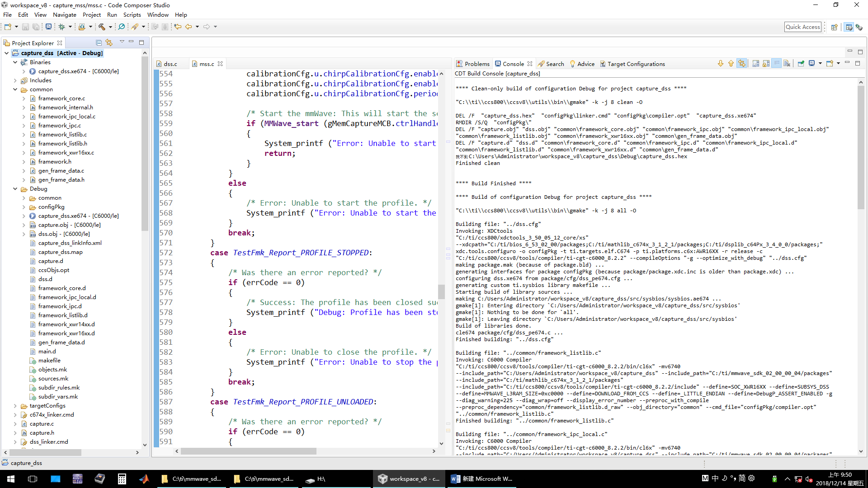This screenshot has height=488, width=868.
Task: Expand the targetConfigs folder
Action: click(15, 406)
